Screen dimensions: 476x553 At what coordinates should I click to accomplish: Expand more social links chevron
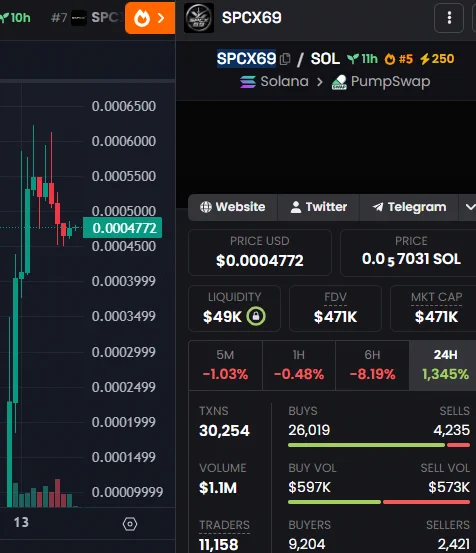click(468, 207)
